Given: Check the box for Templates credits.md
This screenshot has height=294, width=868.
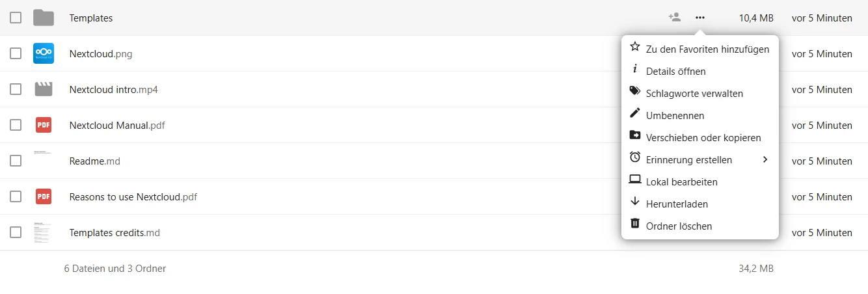Looking at the screenshot, I should pyautogui.click(x=16, y=232).
